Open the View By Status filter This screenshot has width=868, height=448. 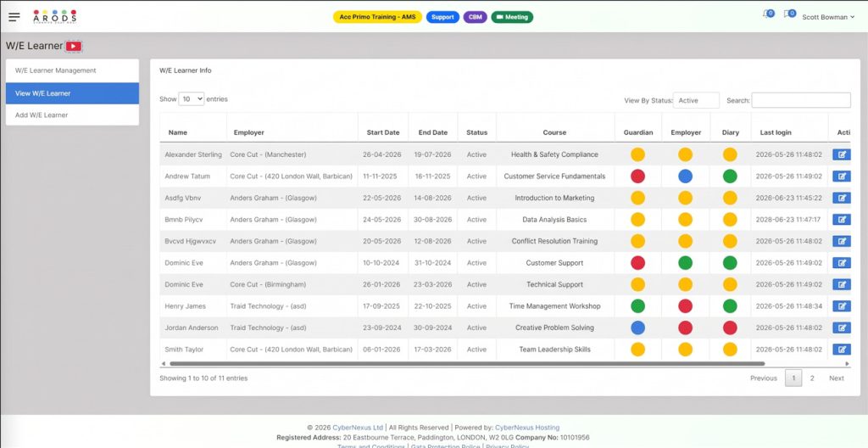click(696, 100)
